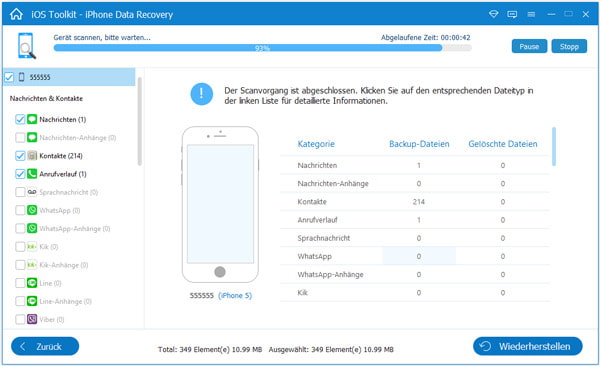
Task: Open the hamburger menu icon in title bar
Action: 531,14
